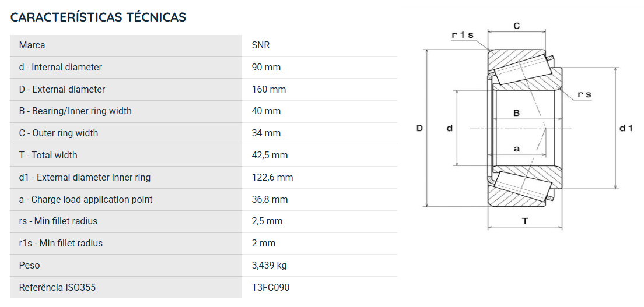
Task: Select the 42,5 mm total width value
Action: click(270, 155)
